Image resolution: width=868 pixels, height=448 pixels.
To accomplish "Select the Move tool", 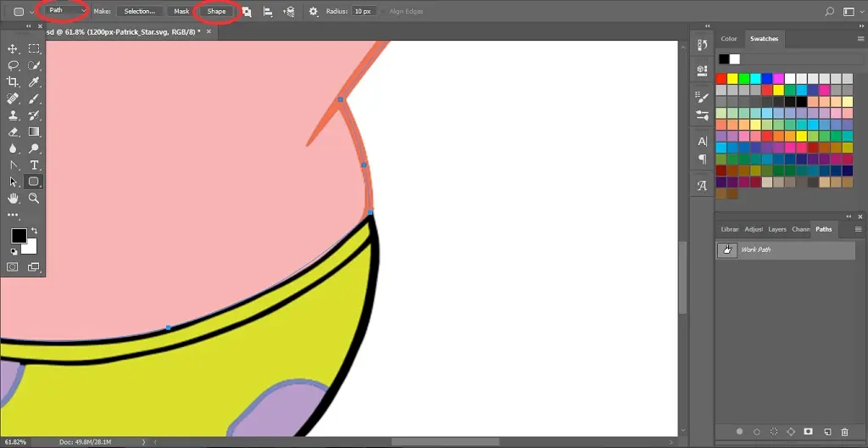I will 14,49.
